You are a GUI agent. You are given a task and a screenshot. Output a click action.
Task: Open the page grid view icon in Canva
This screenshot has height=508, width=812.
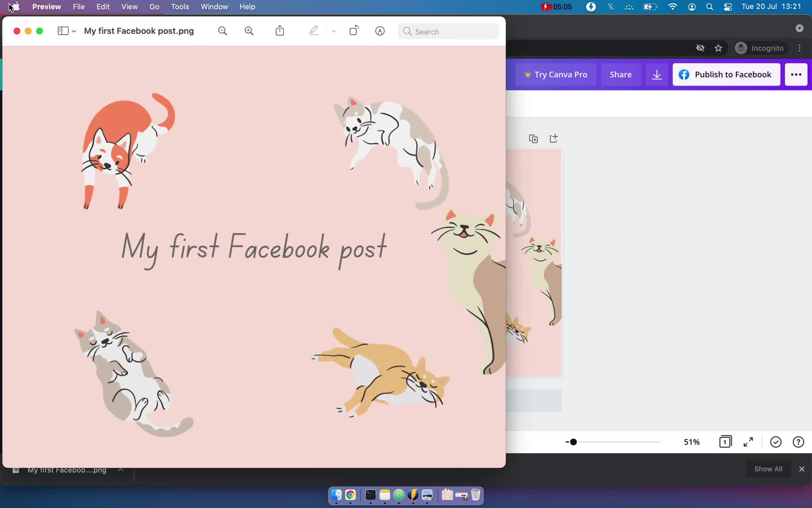(725, 442)
